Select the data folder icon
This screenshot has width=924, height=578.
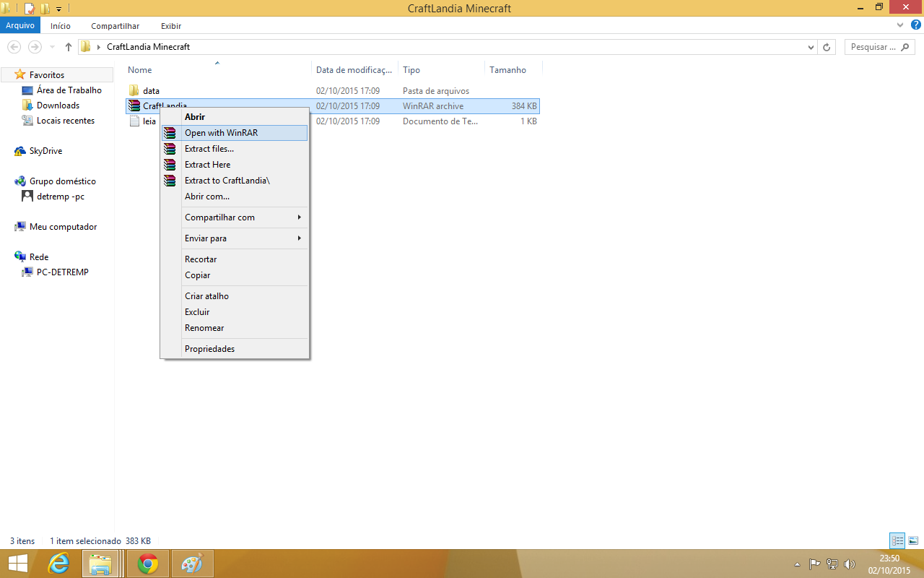tap(134, 90)
